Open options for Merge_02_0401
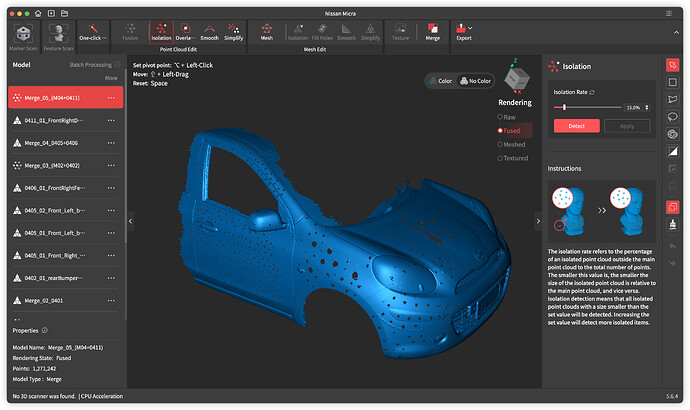 111,300
